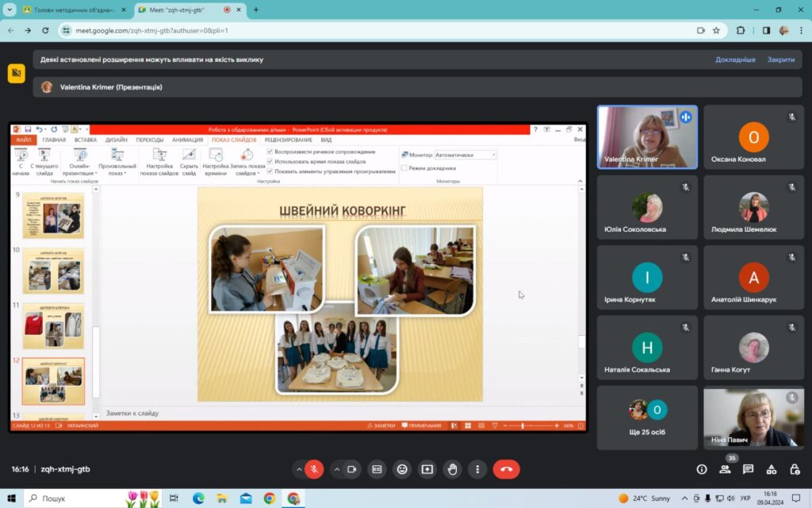Open the meeting chat panel

click(748, 469)
